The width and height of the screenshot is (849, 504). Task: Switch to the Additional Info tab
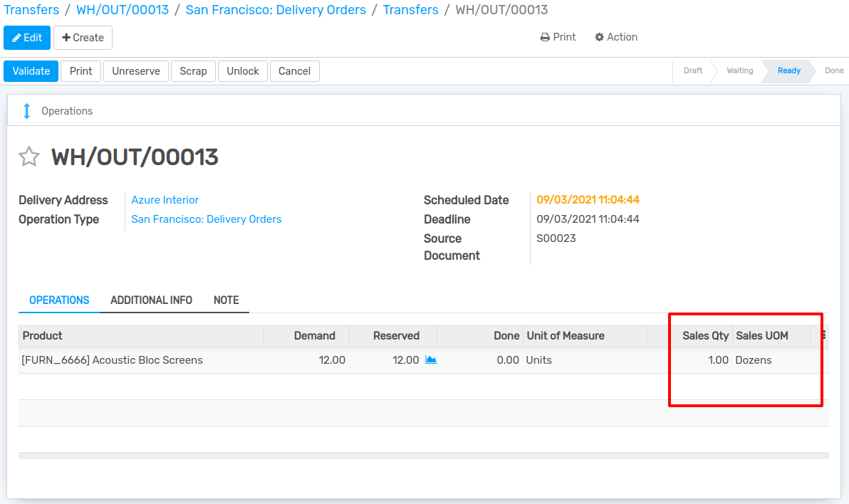(151, 300)
